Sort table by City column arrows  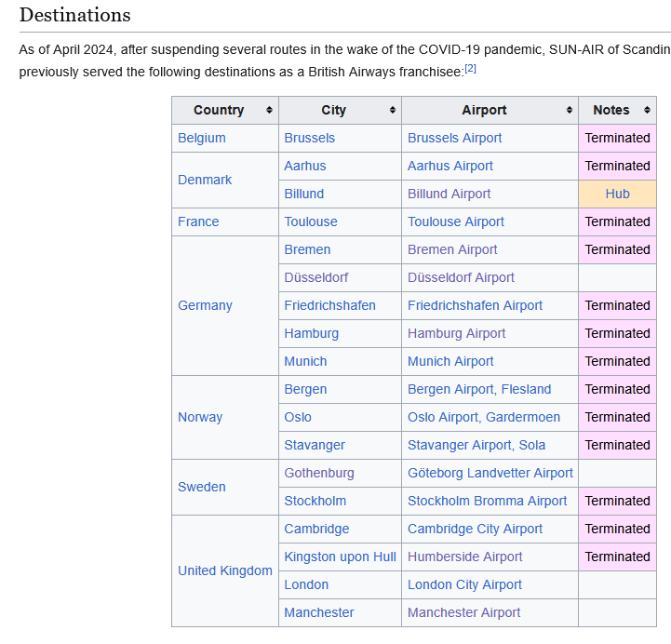[x=393, y=110]
